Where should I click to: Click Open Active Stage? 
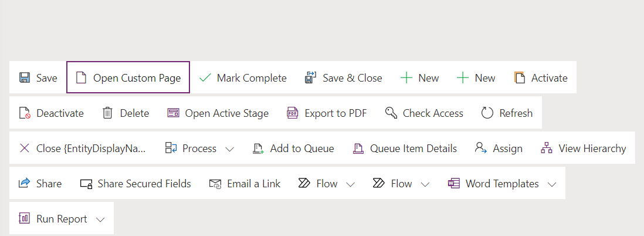tap(218, 113)
